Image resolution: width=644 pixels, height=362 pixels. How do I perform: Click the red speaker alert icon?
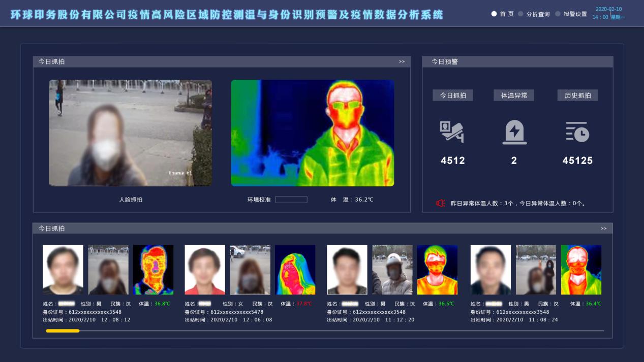(440, 204)
